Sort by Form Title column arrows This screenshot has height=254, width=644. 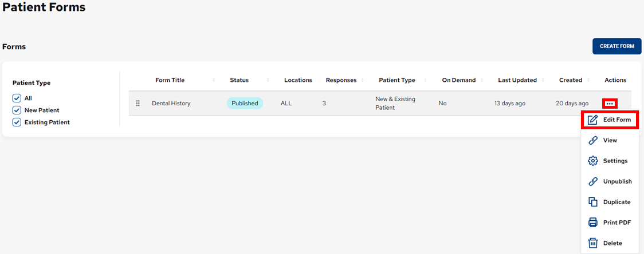(x=214, y=80)
